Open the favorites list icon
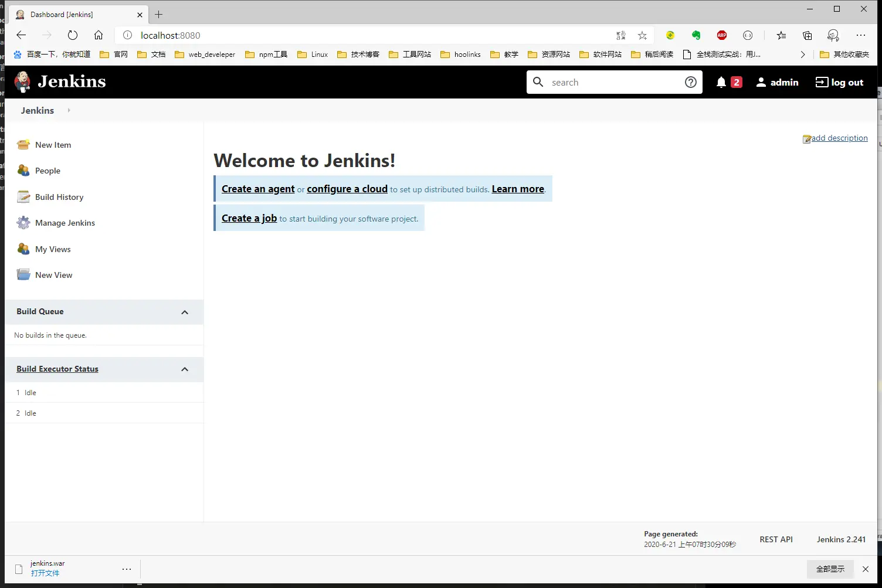 pyautogui.click(x=781, y=35)
